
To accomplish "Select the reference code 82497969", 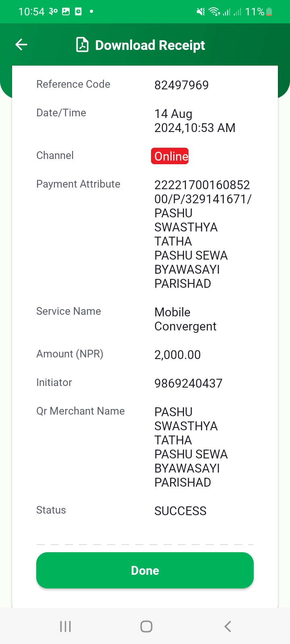I will 182,85.
